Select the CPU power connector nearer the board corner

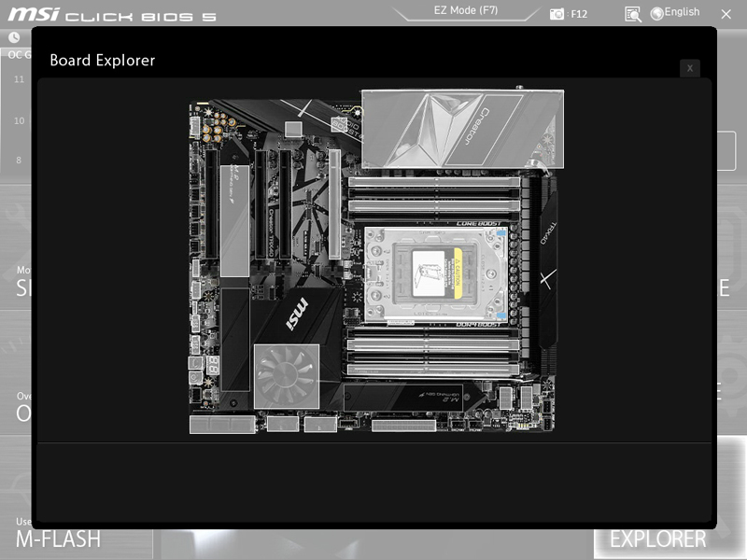click(x=527, y=398)
